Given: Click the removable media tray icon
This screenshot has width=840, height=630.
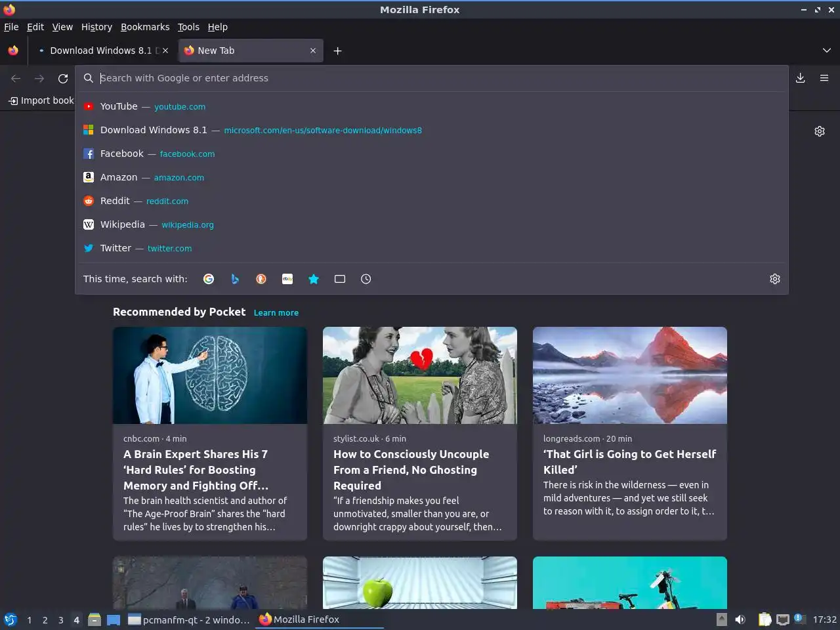Looking at the screenshot, I should pos(721,619).
